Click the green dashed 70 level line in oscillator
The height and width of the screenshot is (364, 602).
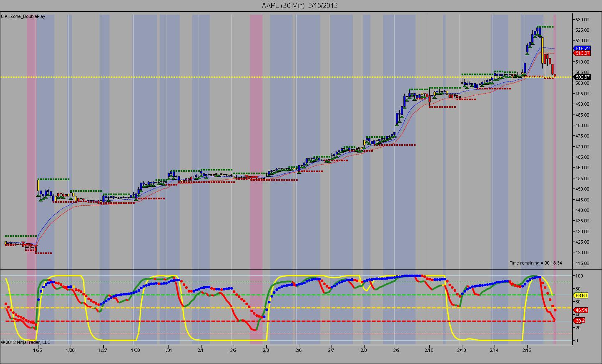point(286,295)
